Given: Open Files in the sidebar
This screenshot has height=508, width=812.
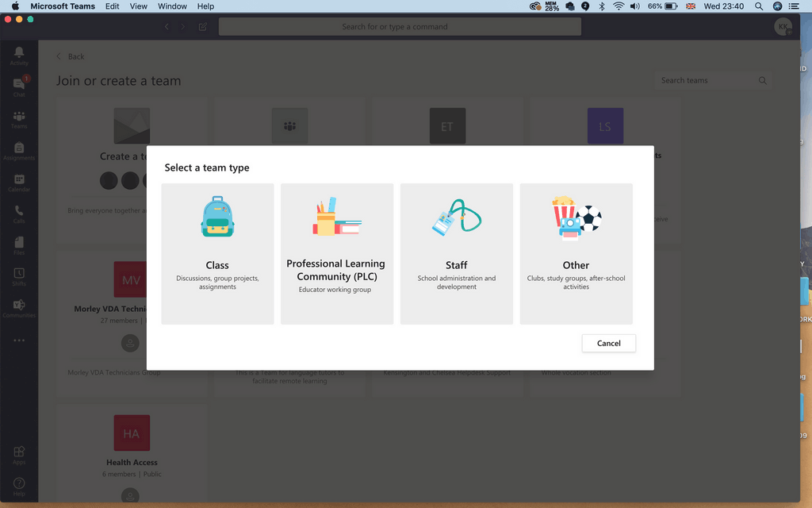Looking at the screenshot, I should tap(19, 244).
